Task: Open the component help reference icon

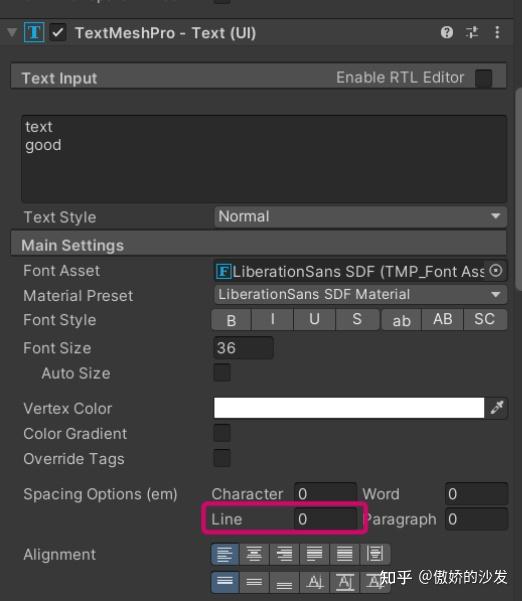Action: (x=446, y=33)
